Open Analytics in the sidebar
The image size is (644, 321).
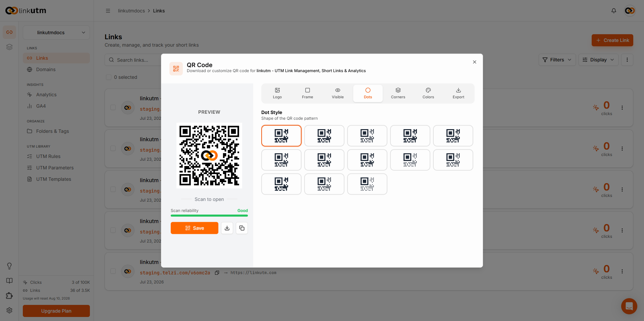[x=56, y=95]
